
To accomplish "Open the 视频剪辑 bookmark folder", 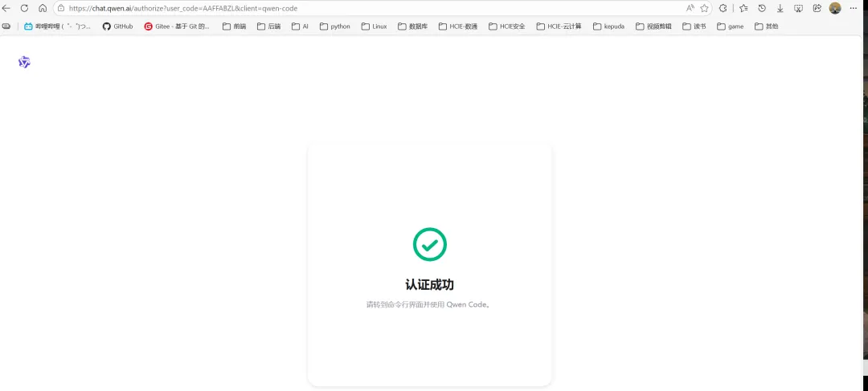I will [x=653, y=26].
